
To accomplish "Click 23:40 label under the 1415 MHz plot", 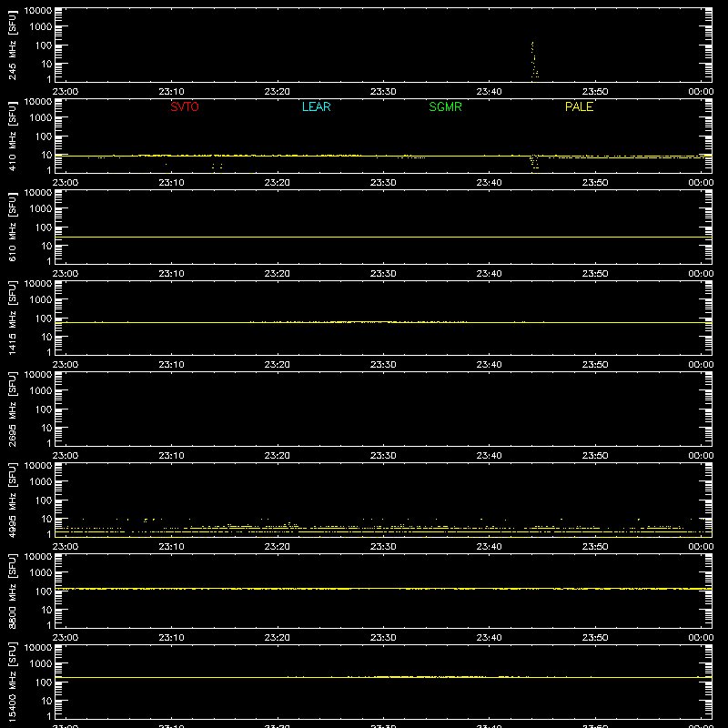I will pyautogui.click(x=489, y=365).
